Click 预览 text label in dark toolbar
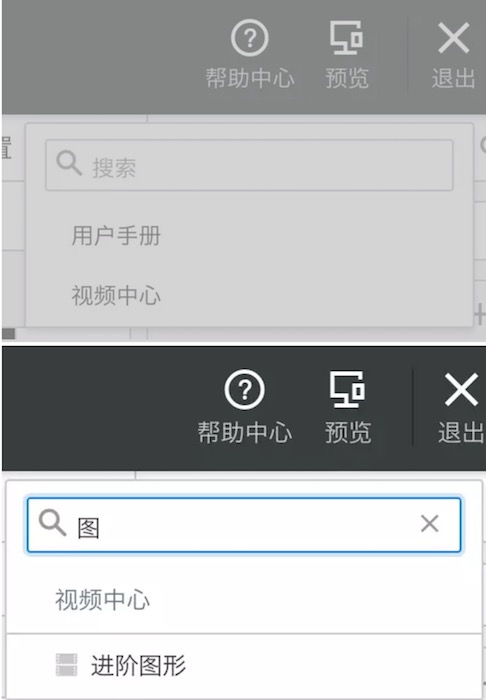The image size is (486, 700). [x=348, y=432]
